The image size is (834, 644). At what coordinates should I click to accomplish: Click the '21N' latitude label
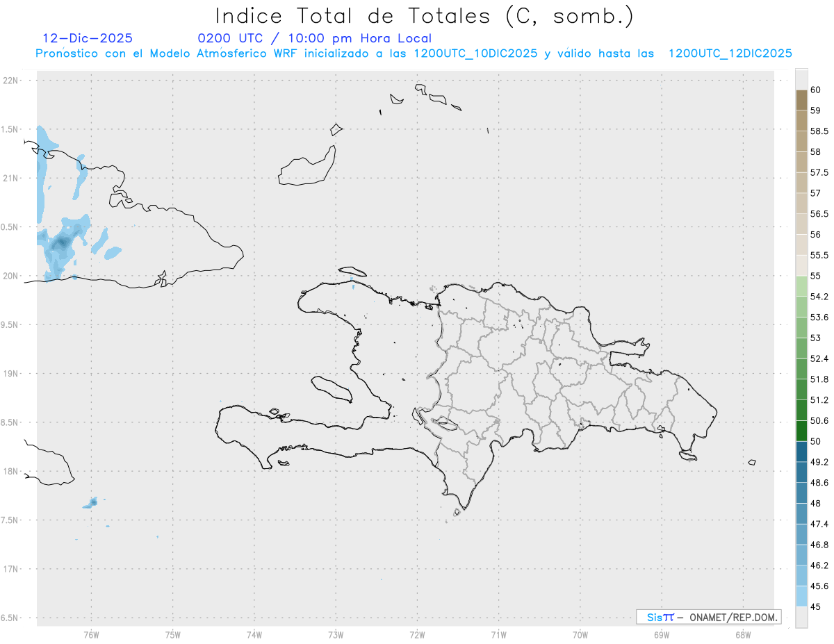[x=12, y=179]
